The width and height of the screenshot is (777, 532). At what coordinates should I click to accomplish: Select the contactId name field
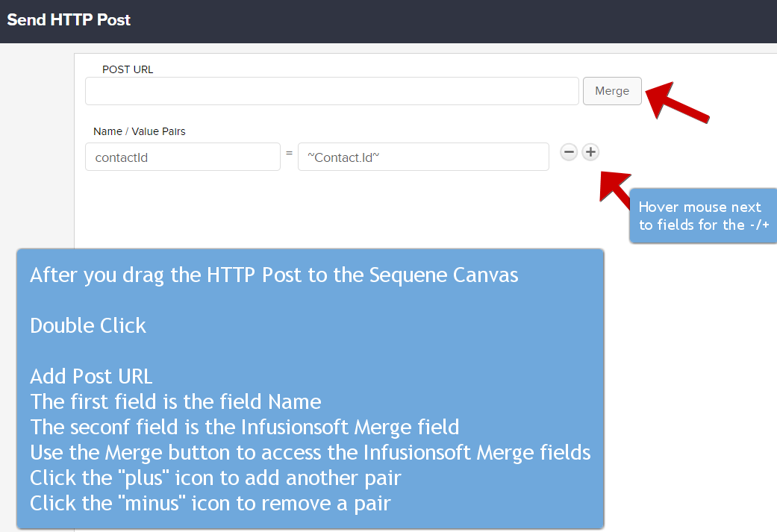(183, 157)
